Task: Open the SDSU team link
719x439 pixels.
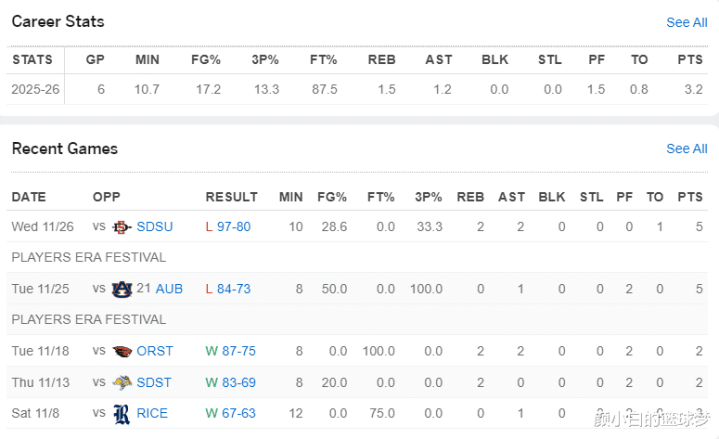Action: click(154, 227)
